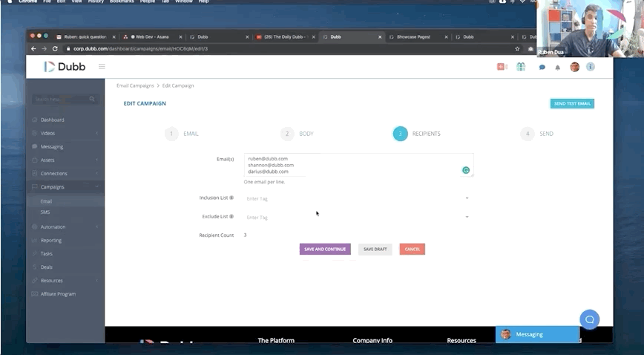This screenshot has width=644, height=355.
Task: Select Email under Campaigns
Action: pos(46,201)
